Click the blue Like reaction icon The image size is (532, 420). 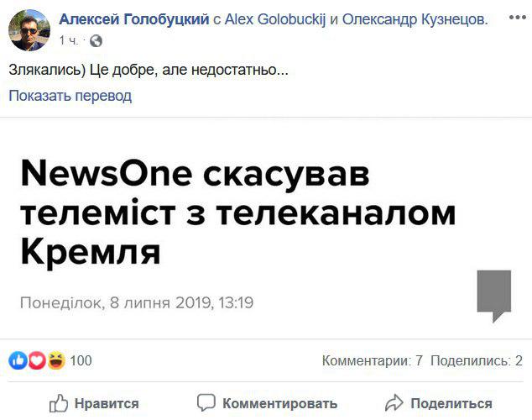click(18, 361)
